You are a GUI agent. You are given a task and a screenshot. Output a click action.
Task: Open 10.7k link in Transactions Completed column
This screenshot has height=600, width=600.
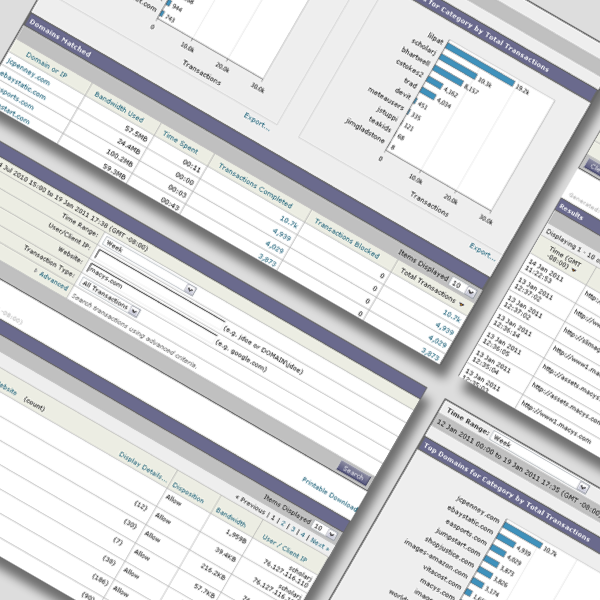point(289,222)
